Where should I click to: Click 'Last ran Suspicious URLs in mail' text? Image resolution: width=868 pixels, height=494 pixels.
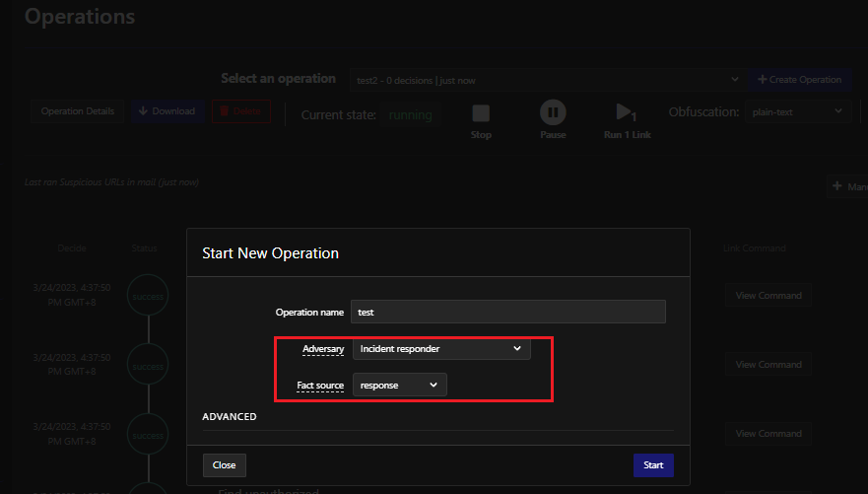point(111,182)
